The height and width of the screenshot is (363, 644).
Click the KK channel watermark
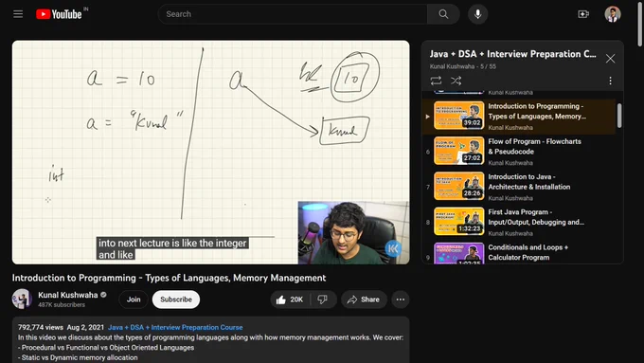(x=393, y=248)
